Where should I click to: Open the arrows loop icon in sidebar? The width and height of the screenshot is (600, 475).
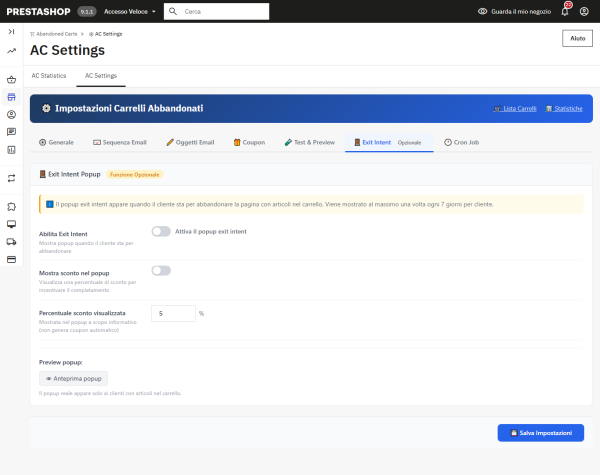[11, 178]
